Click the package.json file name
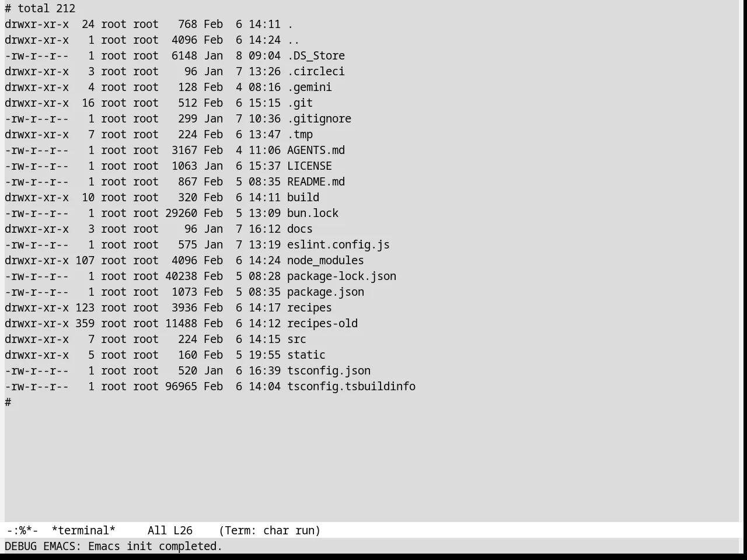 326,292
